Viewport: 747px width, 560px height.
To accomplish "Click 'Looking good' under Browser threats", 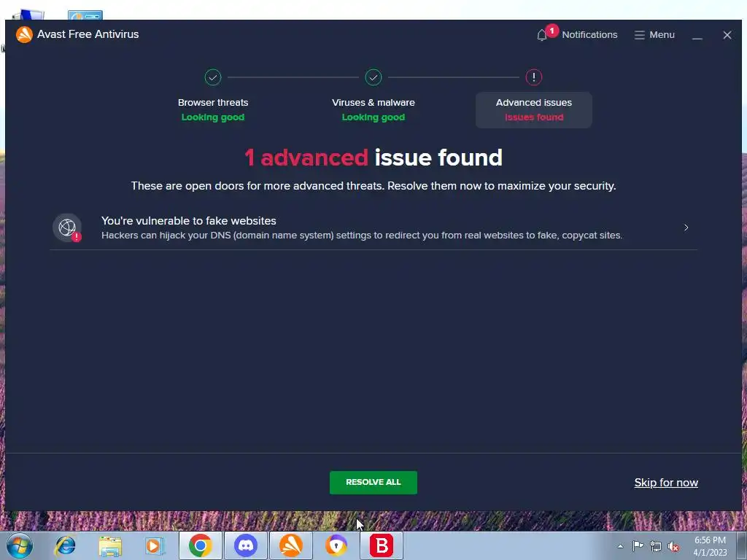I will (213, 117).
